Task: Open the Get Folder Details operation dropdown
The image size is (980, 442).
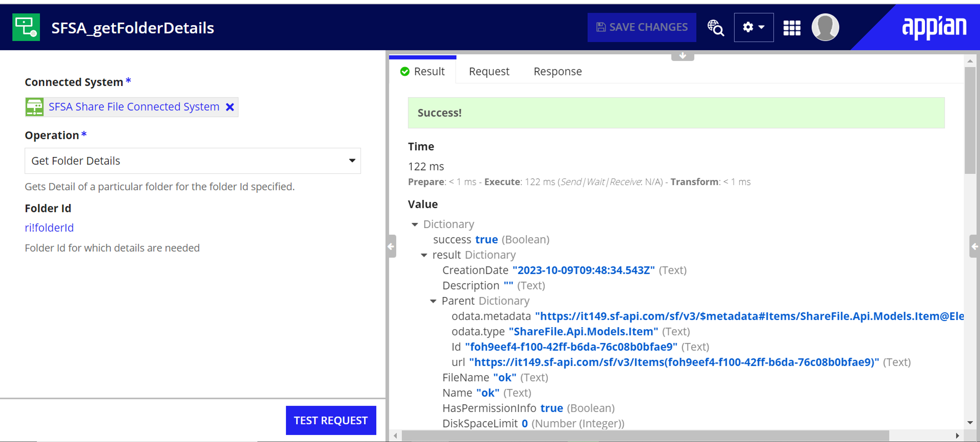Action: (x=192, y=161)
